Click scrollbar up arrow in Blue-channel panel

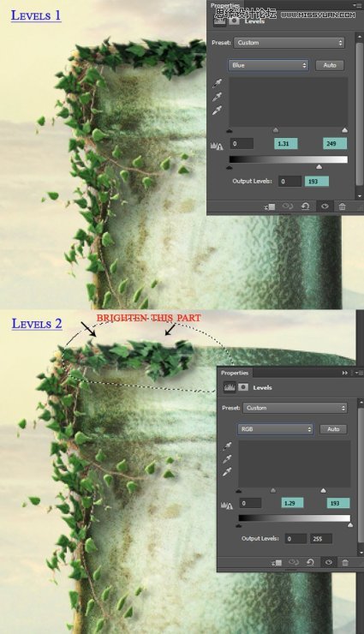[x=360, y=36]
